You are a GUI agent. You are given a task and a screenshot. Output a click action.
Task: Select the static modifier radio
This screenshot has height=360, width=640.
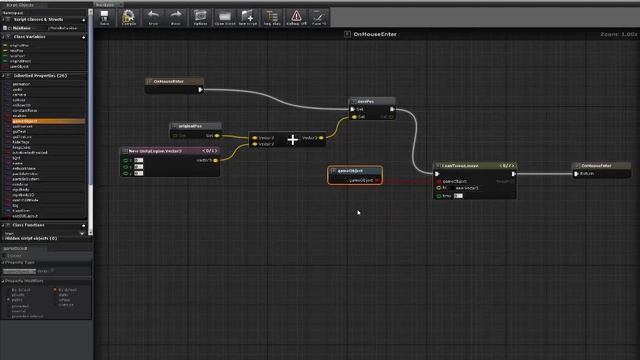[55, 295]
